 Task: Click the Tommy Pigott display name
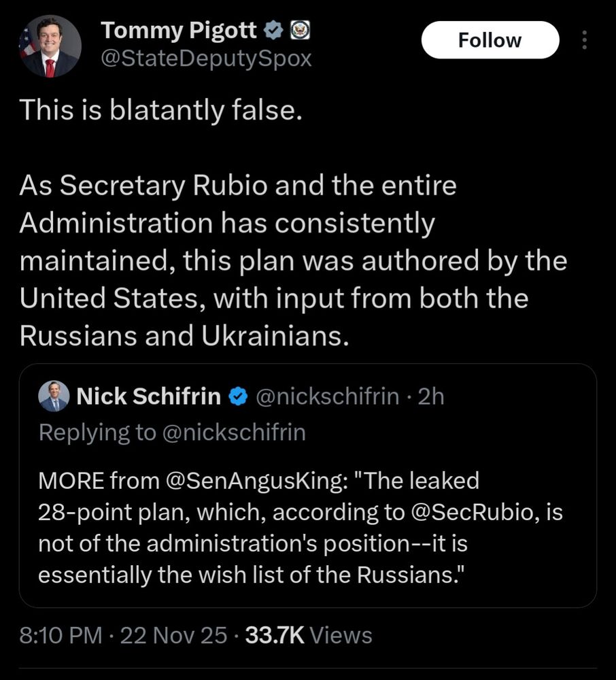[x=179, y=30]
